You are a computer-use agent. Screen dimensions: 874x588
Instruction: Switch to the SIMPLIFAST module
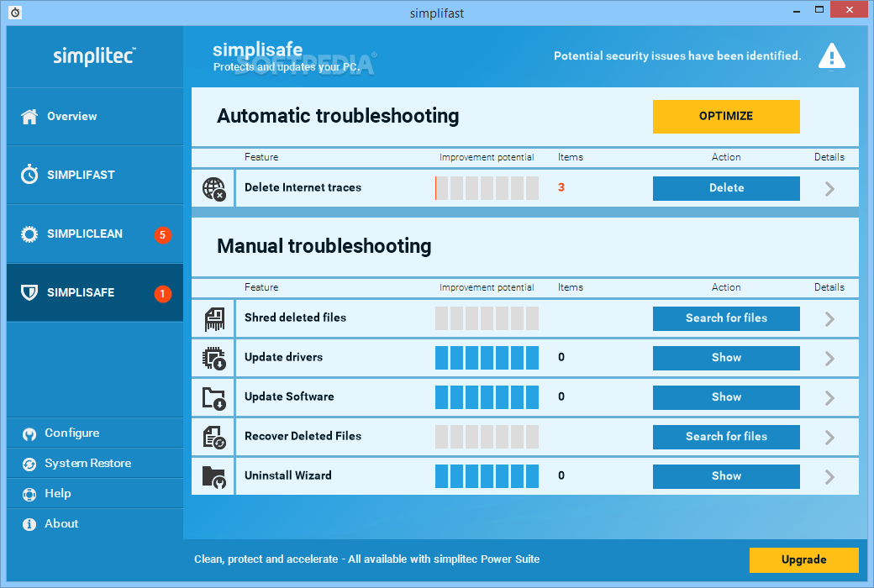(95, 175)
